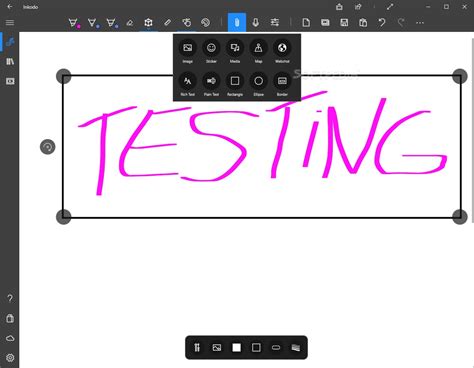This screenshot has width=474, height=368.
Task: Select the third pen tool in toolbar
Action: pos(112,23)
